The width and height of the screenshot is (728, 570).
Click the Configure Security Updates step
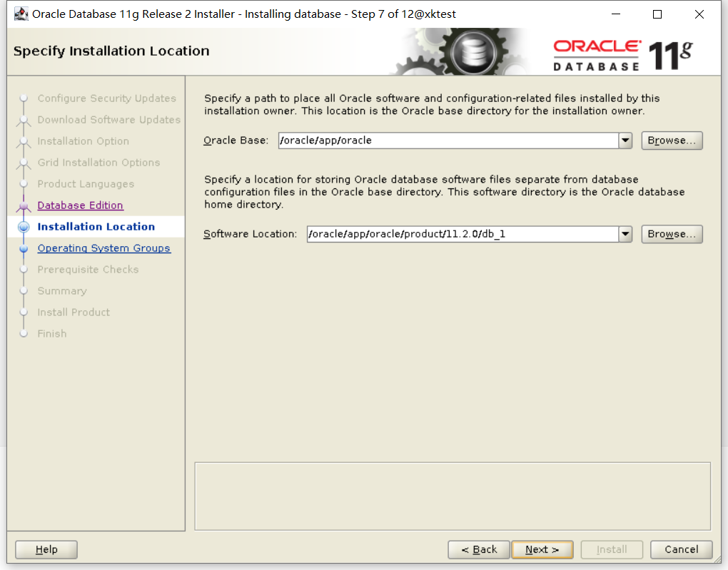tap(107, 98)
